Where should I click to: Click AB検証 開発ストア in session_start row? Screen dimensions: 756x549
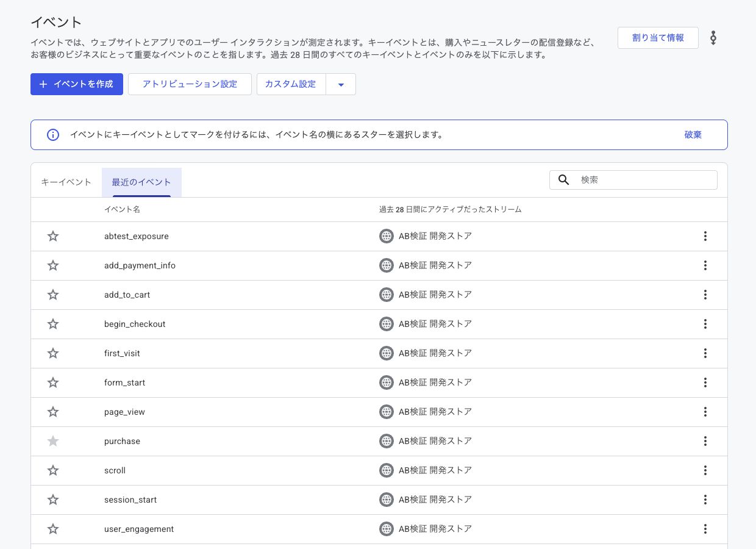[435, 500]
